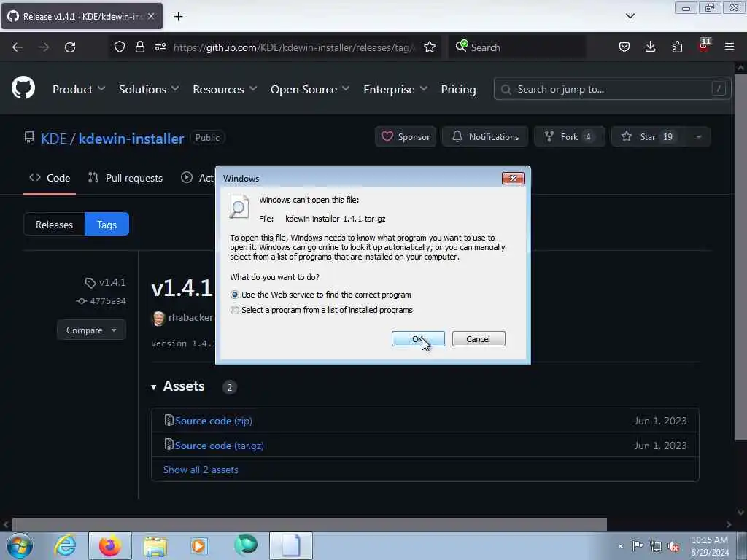Click the Firefox Search box
The height and width of the screenshot is (560, 747).
(517, 47)
